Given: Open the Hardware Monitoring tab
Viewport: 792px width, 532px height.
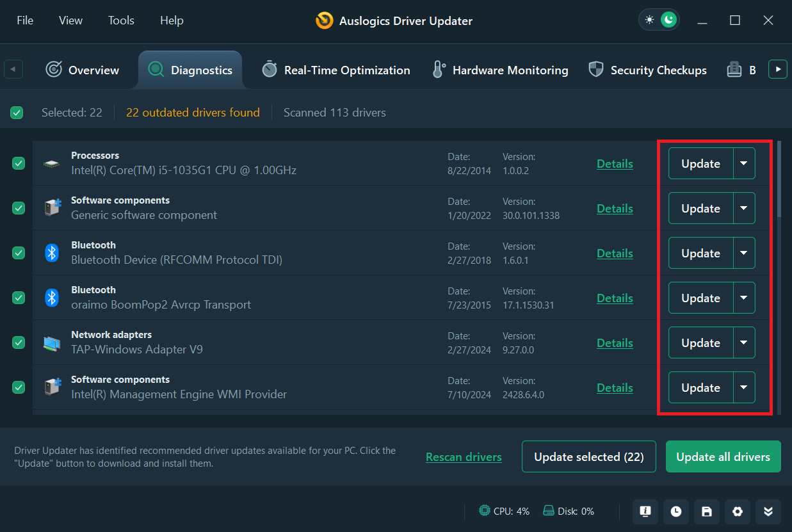Looking at the screenshot, I should [500, 70].
